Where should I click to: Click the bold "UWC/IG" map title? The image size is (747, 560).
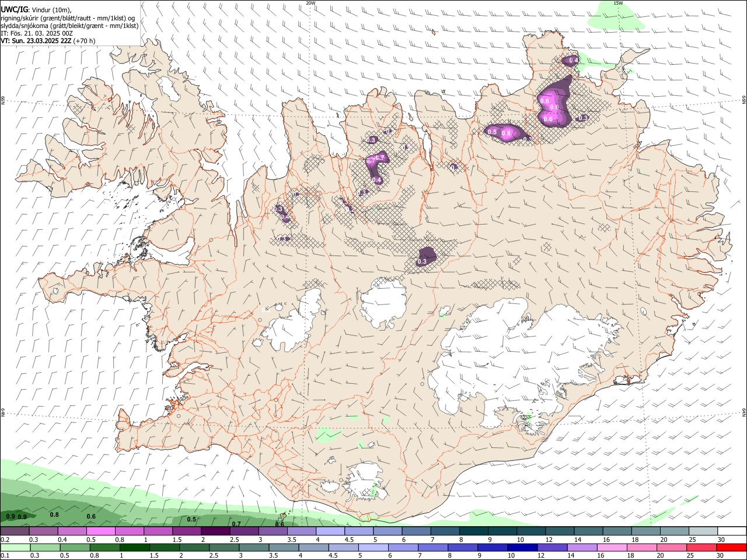click(14, 9)
